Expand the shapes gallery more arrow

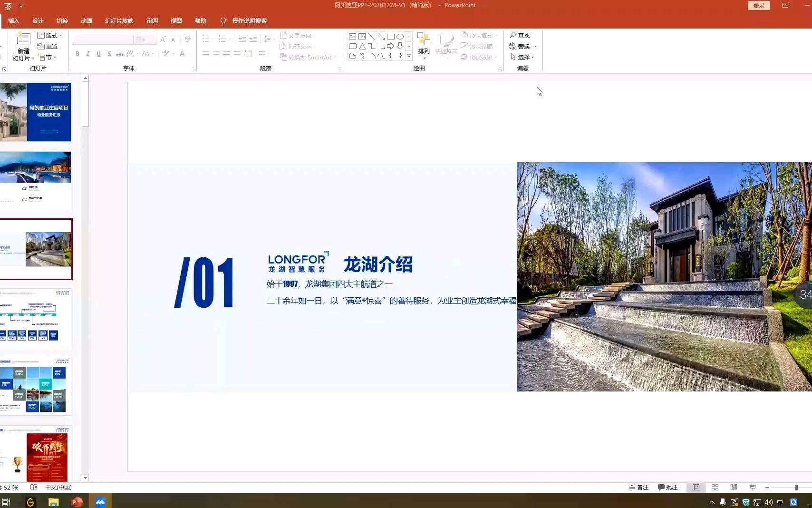tap(409, 56)
